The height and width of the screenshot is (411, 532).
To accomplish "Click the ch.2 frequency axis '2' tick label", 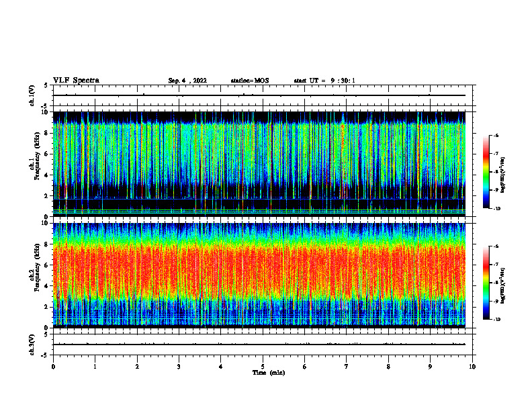I will coord(46,307).
